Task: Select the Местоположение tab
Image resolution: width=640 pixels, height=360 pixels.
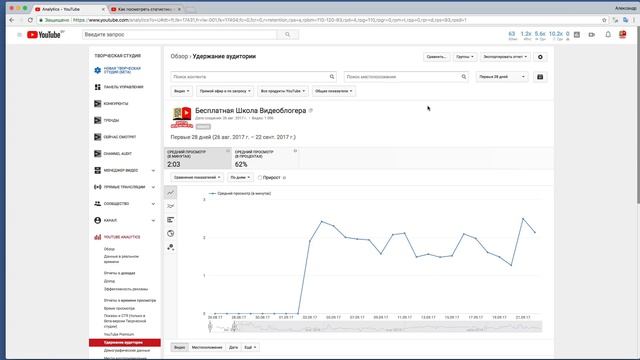Action: [207, 347]
